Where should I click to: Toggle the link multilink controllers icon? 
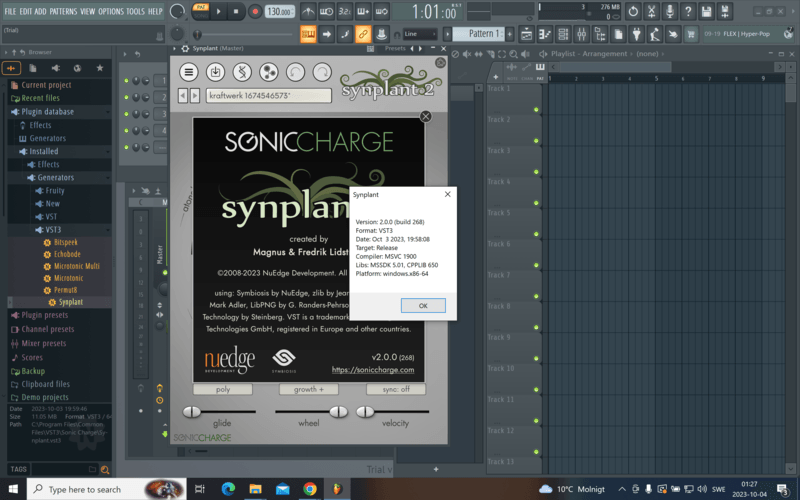(x=363, y=34)
